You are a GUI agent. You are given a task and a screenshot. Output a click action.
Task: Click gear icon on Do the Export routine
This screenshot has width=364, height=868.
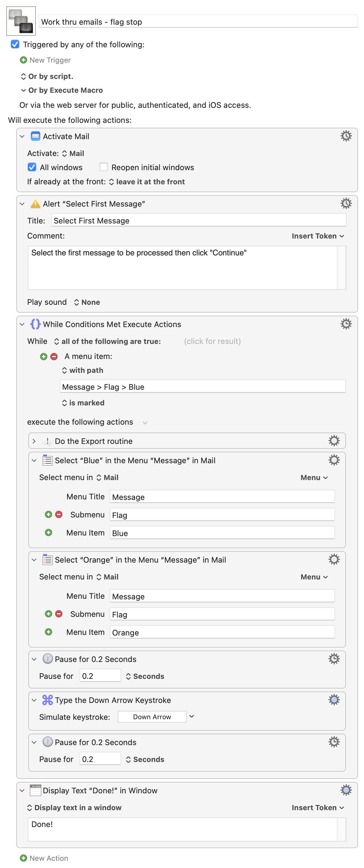334,441
